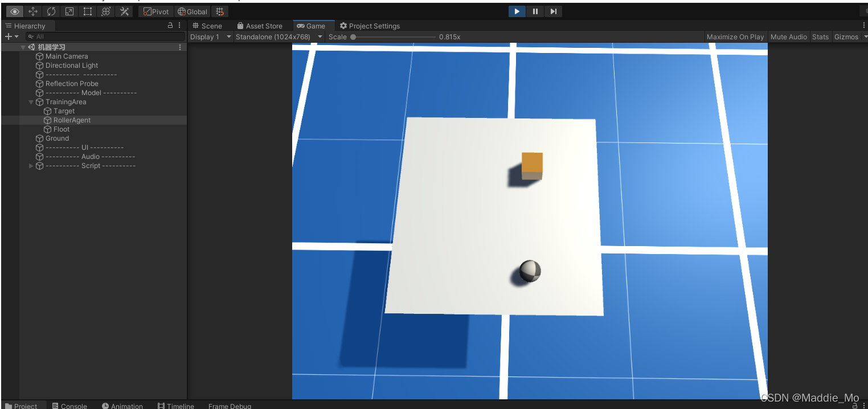Click the Stats button
This screenshot has width=868, height=409.
click(x=820, y=36)
